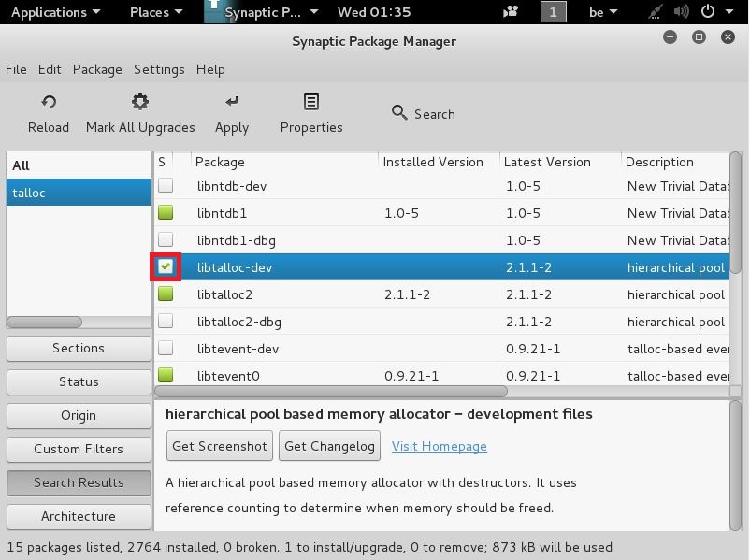This screenshot has height=560, width=750.
Task: Toggle status checkbox for libtalloc2-dbg
Action: [166, 321]
